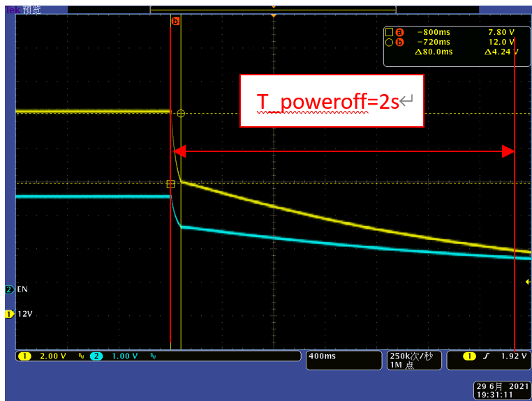Click the orange trigger position marker at top
Screen dimensions: 532x401
(274, 15)
